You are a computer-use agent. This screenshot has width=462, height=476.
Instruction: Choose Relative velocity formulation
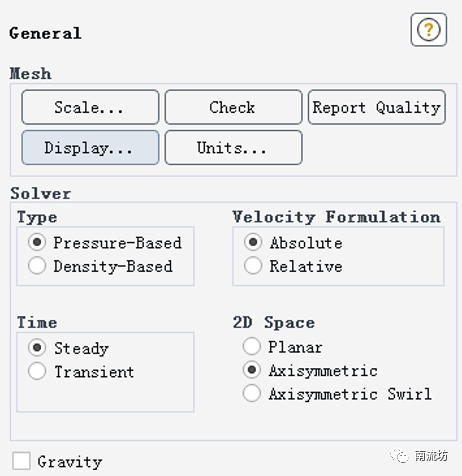(253, 265)
